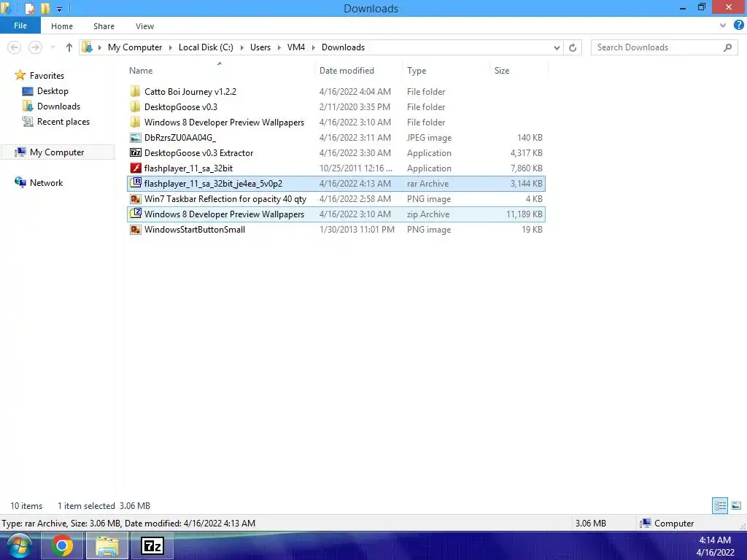The width and height of the screenshot is (747, 560).
Task: Click the Win7 Taskbar Reflection PNG icon
Action: click(135, 198)
